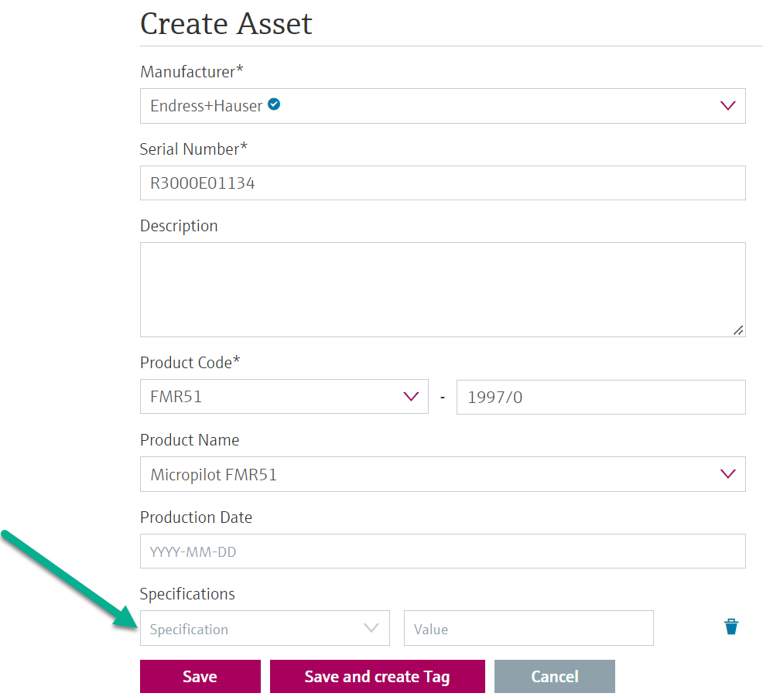
Task: Click the Create Asset heading
Action: click(x=226, y=24)
